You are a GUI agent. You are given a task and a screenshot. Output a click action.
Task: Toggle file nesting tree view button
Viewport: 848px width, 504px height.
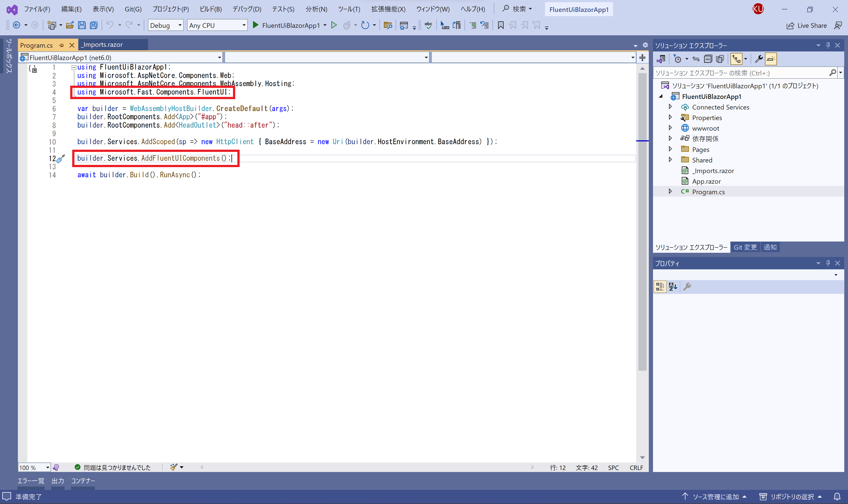click(736, 59)
